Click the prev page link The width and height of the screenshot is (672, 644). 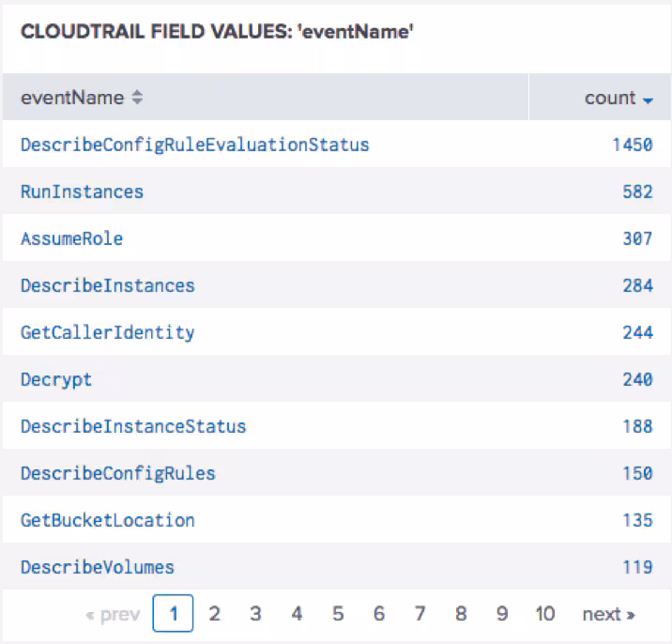click(112, 614)
